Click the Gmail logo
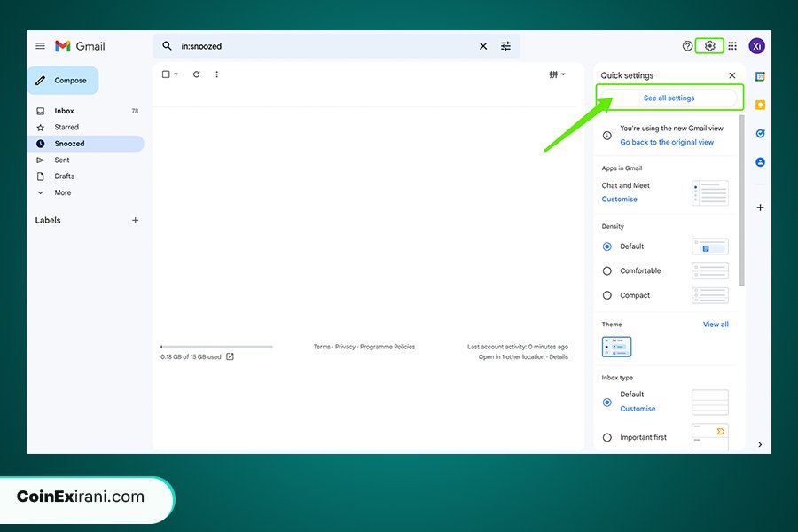The width and height of the screenshot is (798, 532). point(81,46)
